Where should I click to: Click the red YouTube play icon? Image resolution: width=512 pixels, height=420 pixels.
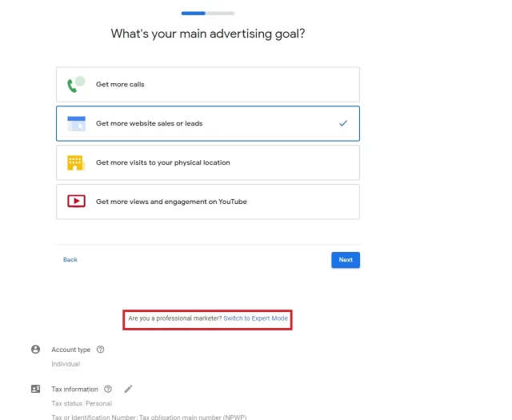(76, 202)
